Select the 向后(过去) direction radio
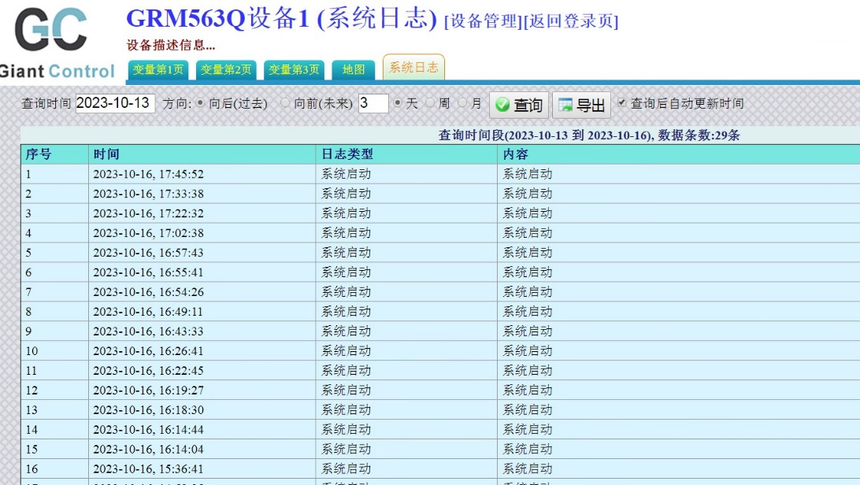Screen dimensions: 860x485 [x=200, y=103]
